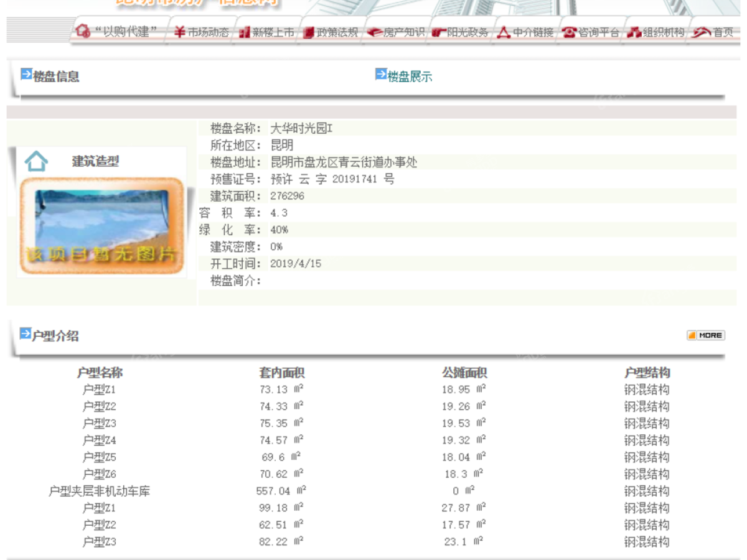
Task: Go to 市场动态 nav tab
Action: 201,32
